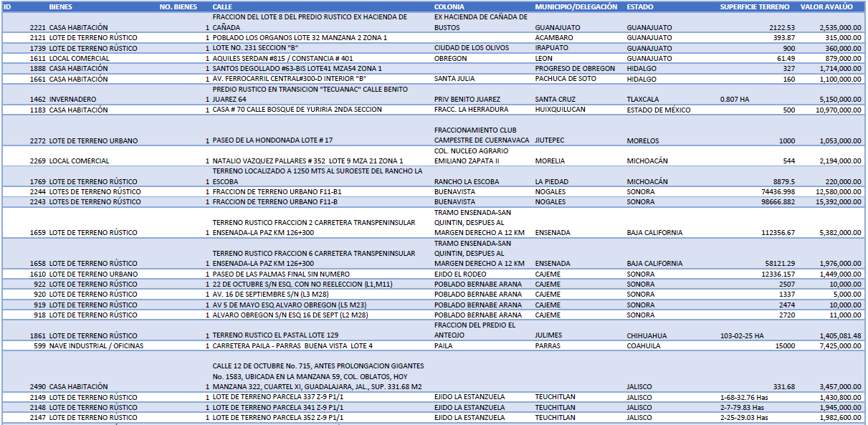Screen dimensions: 868x425
Task: Click the CALLE column header
Action: pyautogui.click(x=222, y=6)
